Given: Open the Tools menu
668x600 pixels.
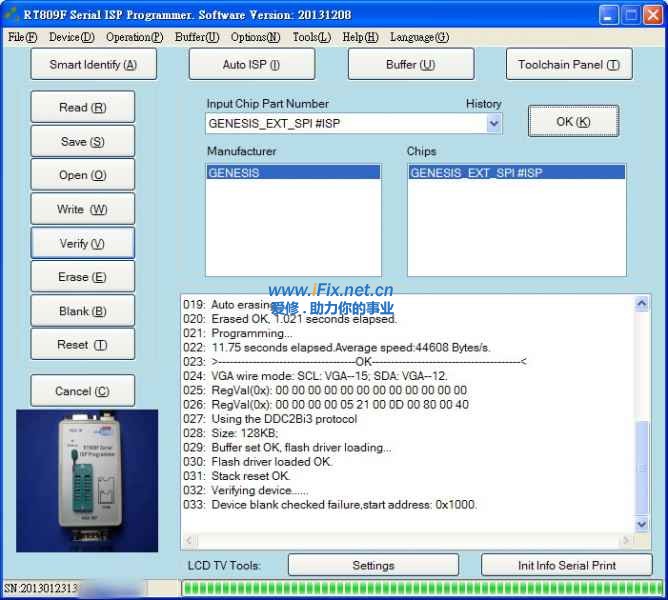Looking at the screenshot, I should click(311, 38).
